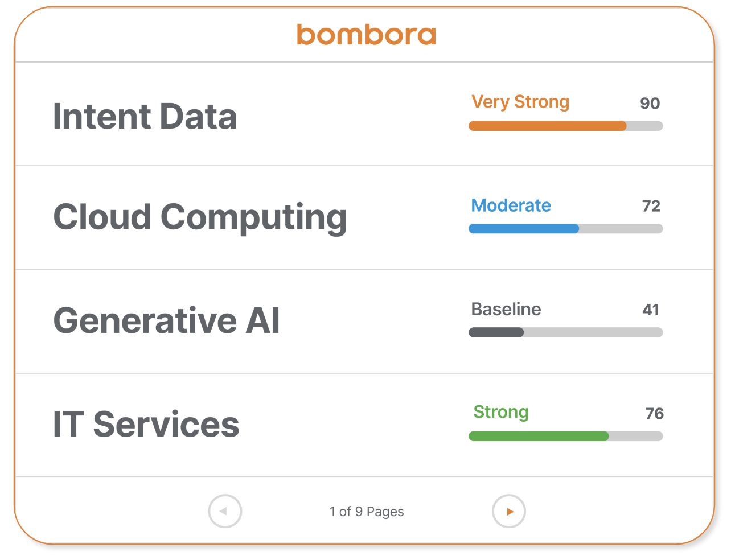This screenshot has width=731, height=560.
Task: Click the Very Strong label
Action: click(x=520, y=102)
